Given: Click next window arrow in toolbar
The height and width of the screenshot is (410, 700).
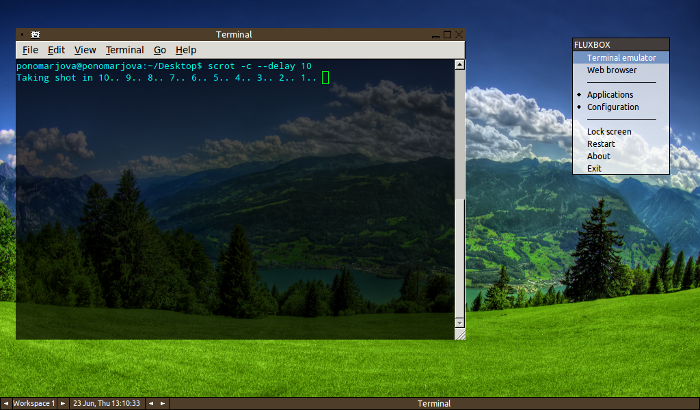Looking at the screenshot, I should 163,403.
